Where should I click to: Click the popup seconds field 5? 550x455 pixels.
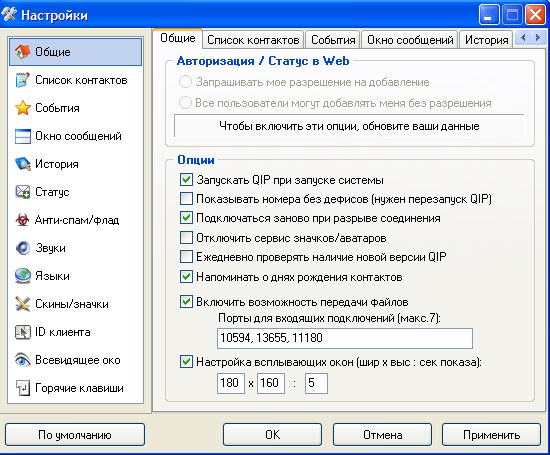pyautogui.click(x=316, y=383)
